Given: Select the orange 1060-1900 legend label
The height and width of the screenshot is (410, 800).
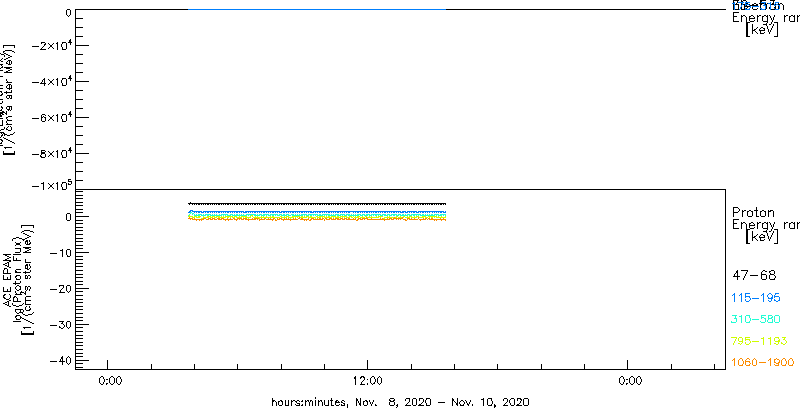Looking at the screenshot, I should click(x=763, y=363).
